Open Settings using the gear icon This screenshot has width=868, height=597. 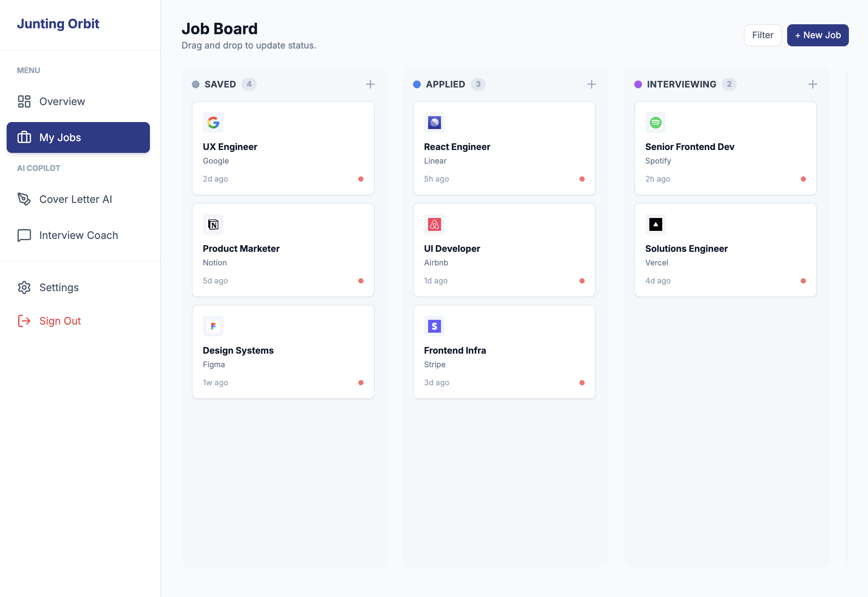tap(24, 287)
